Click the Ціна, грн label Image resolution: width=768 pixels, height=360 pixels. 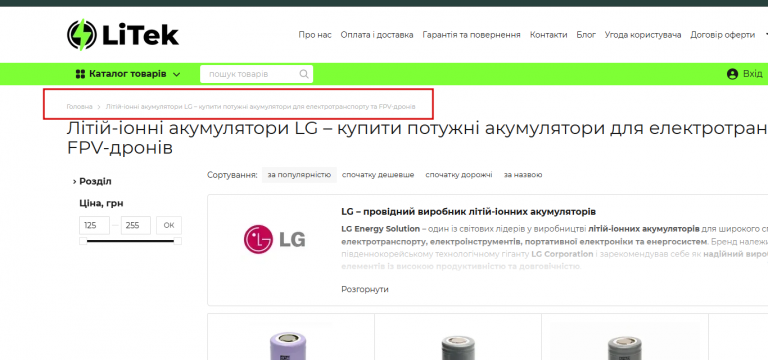click(x=101, y=203)
